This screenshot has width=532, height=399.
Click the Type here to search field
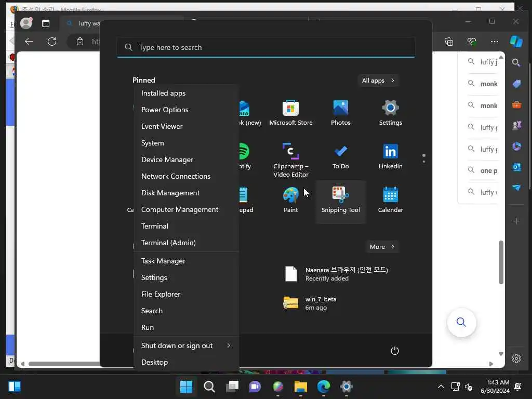pyautogui.click(x=266, y=47)
